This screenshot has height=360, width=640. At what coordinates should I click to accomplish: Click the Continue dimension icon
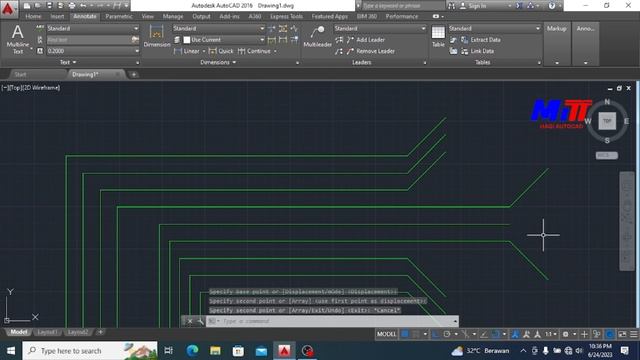click(x=242, y=51)
